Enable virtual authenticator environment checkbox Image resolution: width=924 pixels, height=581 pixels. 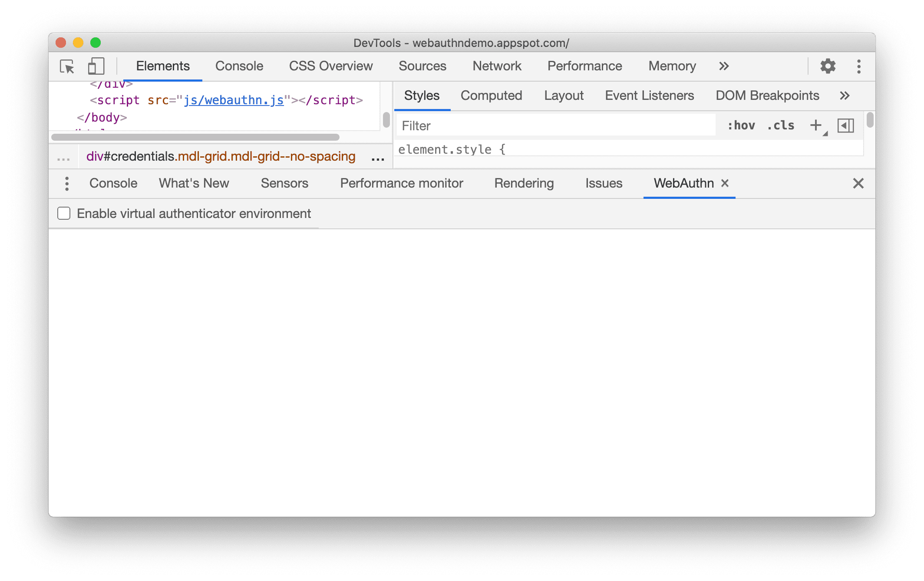(x=65, y=214)
